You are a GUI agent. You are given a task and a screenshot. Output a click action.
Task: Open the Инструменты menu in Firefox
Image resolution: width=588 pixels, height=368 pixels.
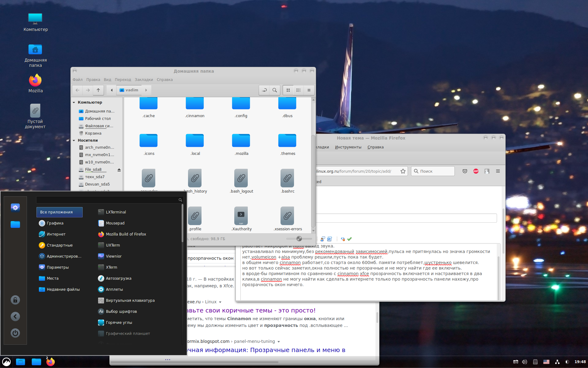tap(348, 147)
